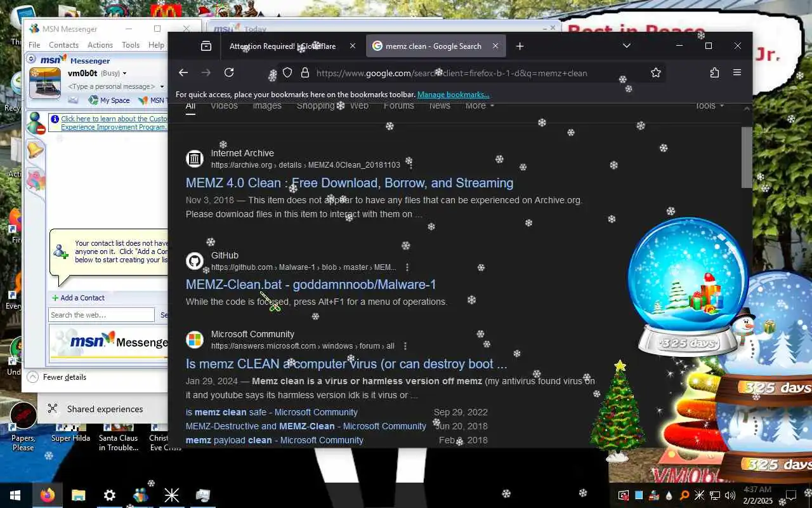Screen dimensions: 812x508
Task: Click the volume speaker tray icon
Action: click(x=730, y=495)
